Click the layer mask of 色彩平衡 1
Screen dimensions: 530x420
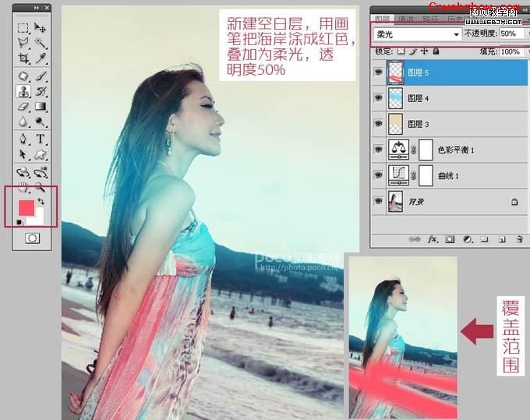pos(426,150)
